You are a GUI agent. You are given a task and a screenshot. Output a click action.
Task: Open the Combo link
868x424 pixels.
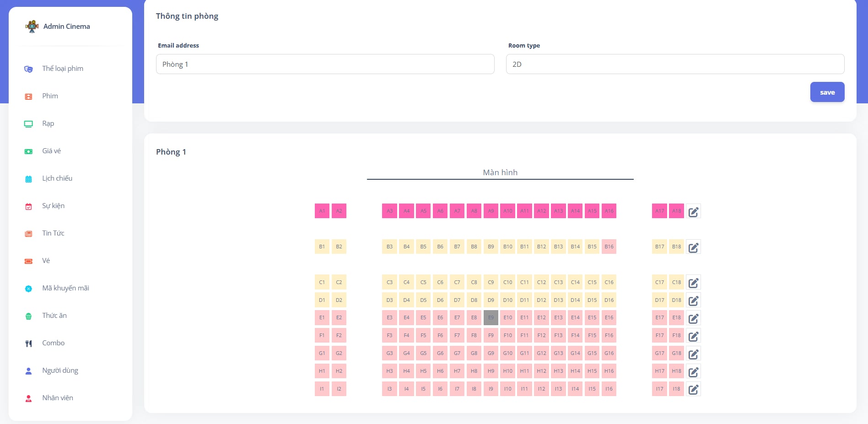coord(53,343)
